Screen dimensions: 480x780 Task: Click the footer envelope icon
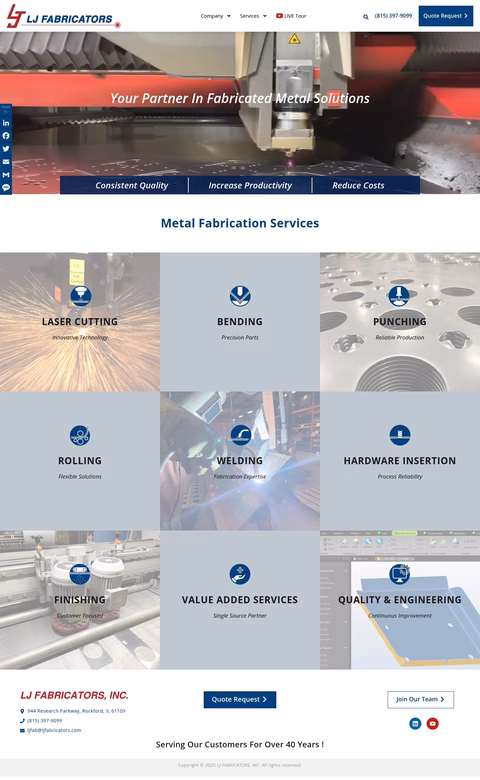tap(22, 730)
